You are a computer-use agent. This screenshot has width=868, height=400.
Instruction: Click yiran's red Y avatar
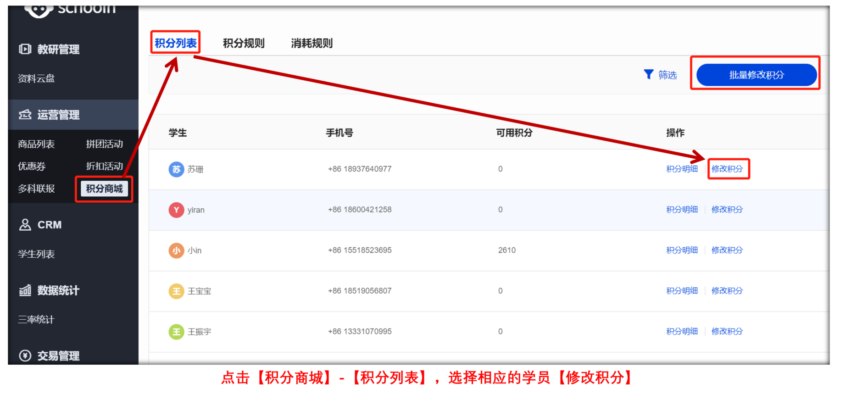click(x=176, y=210)
